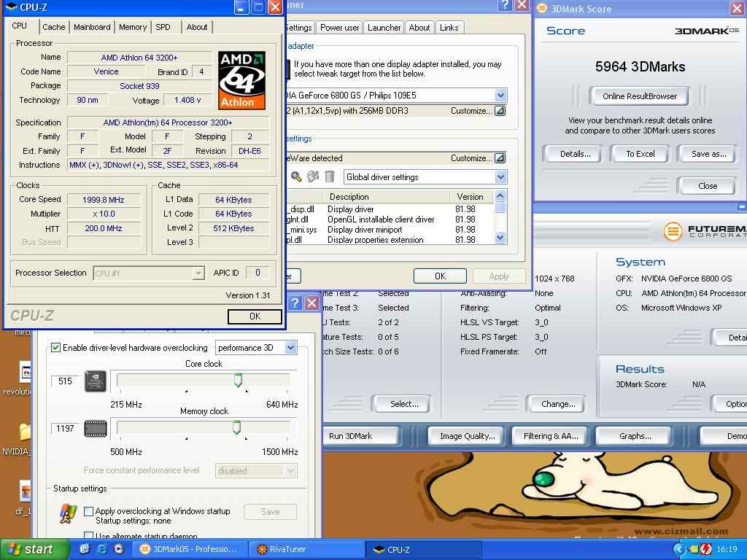The height and width of the screenshot is (560, 747).
Task: Click the Core clock slider handle
Action: click(239, 380)
